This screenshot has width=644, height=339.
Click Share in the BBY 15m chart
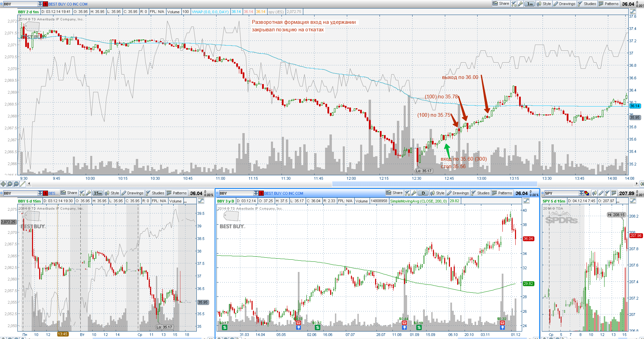click(69, 193)
